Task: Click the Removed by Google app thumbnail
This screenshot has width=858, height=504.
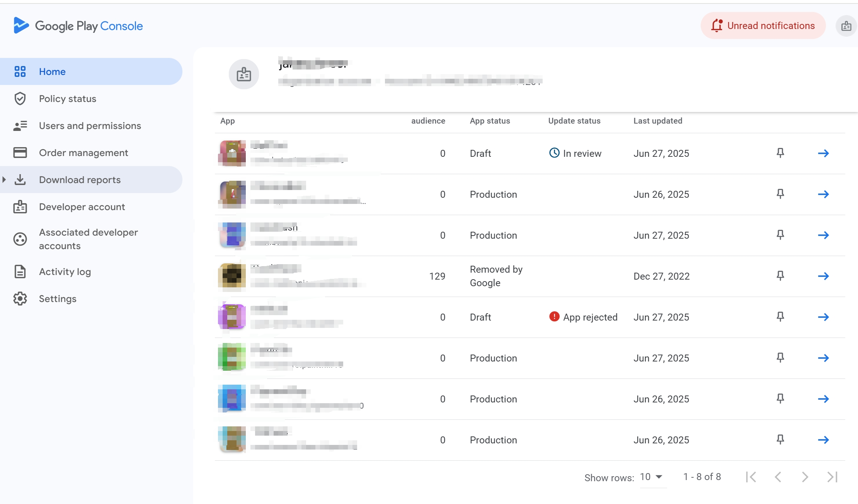Action: click(x=232, y=276)
